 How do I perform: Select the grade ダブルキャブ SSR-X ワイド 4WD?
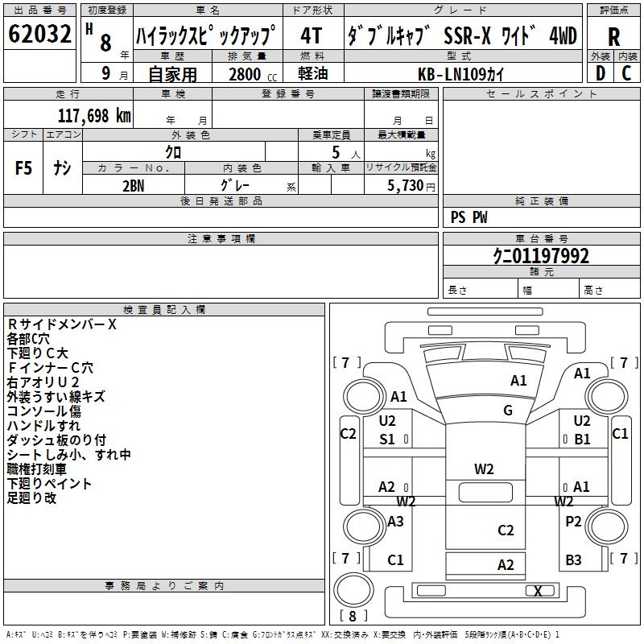click(x=462, y=35)
